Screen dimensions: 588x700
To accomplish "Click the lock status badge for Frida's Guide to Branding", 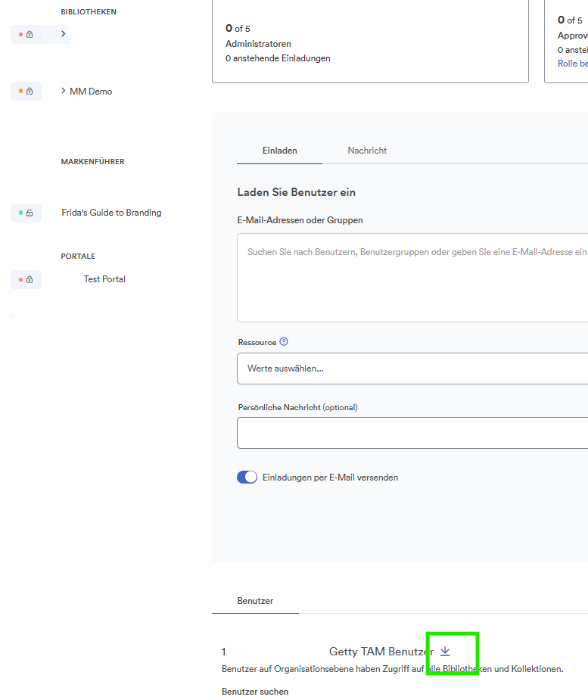I will (26, 213).
